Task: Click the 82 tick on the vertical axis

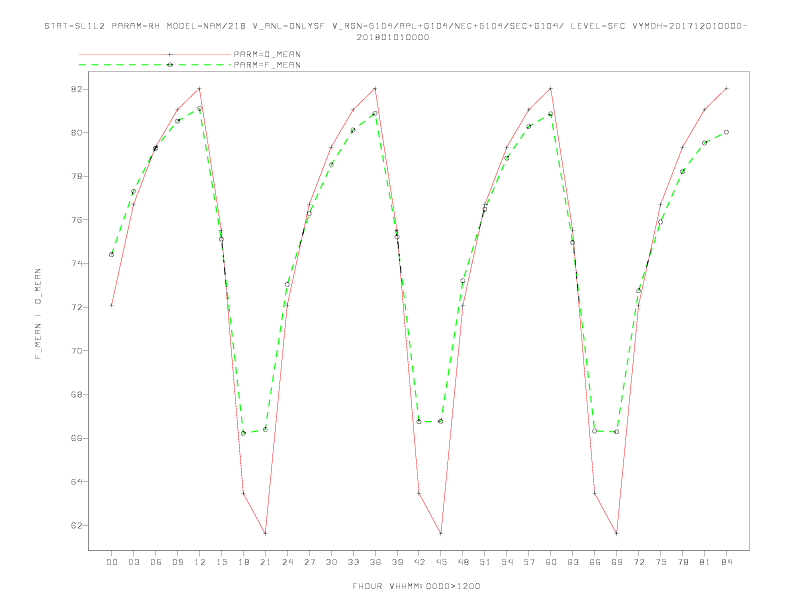Action: tap(76, 89)
